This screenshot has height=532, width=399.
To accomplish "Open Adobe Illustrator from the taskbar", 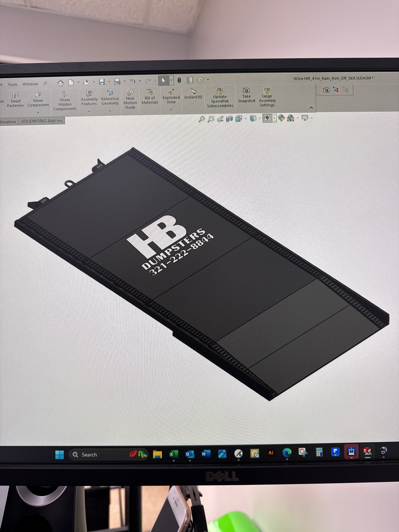I will coord(271,453).
